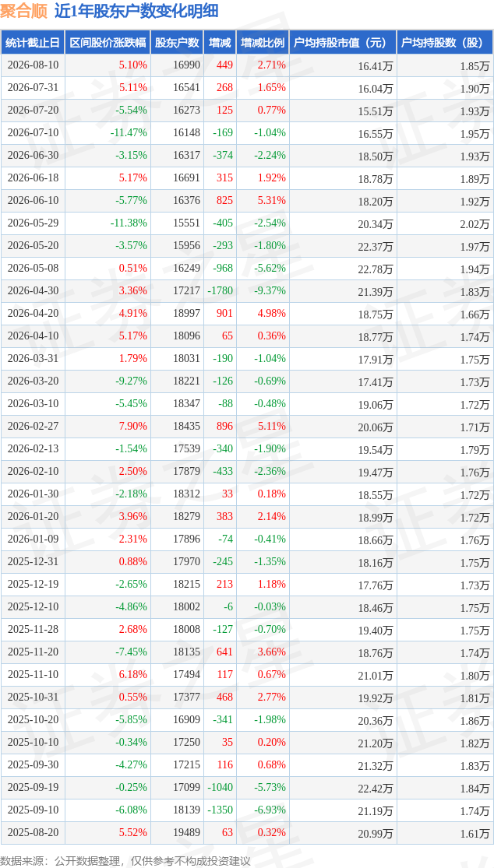Viewport: 494px width, 868px height.
Task: Select shareholder count 18997 cell
Action: 177,314
